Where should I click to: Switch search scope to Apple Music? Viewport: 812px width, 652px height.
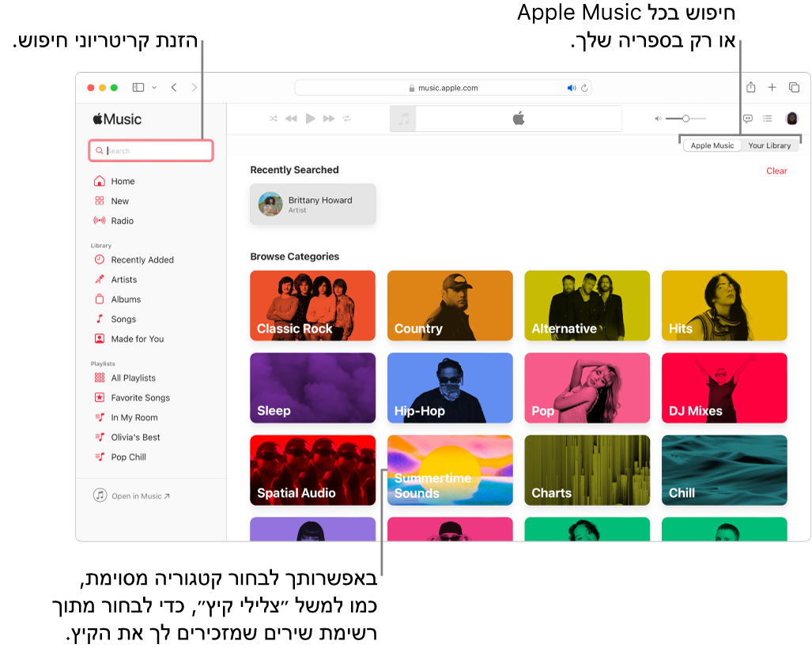coord(712,145)
